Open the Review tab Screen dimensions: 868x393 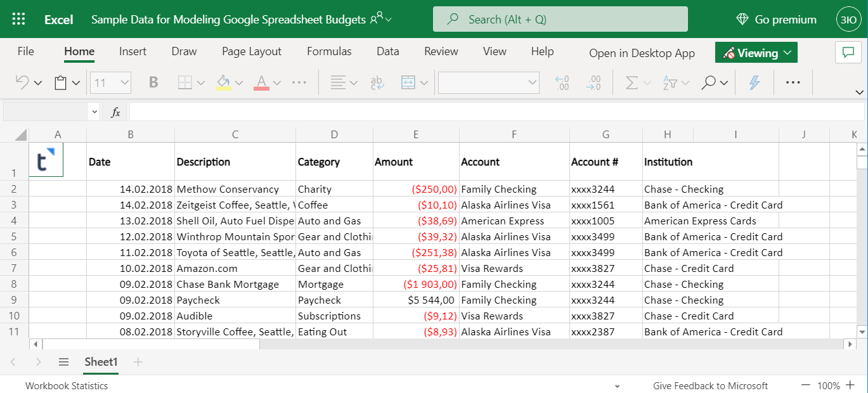tap(441, 51)
